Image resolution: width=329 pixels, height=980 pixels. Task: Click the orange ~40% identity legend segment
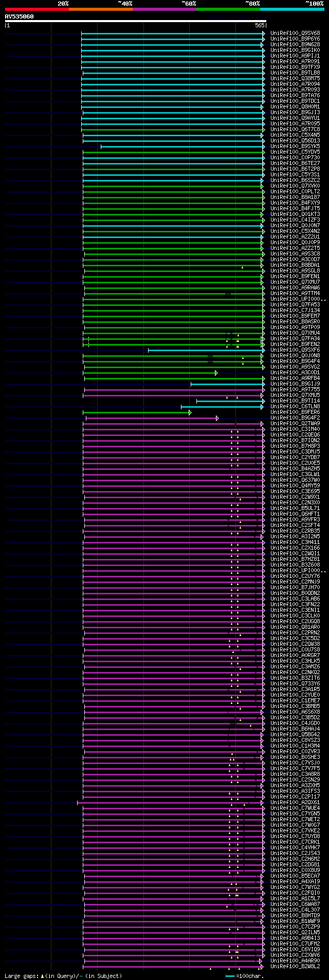[x=101, y=9]
